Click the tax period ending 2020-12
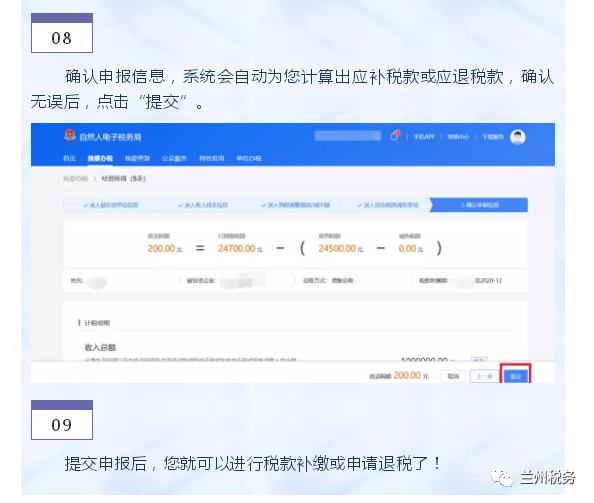This screenshot has height=503, width=594. 460,281
